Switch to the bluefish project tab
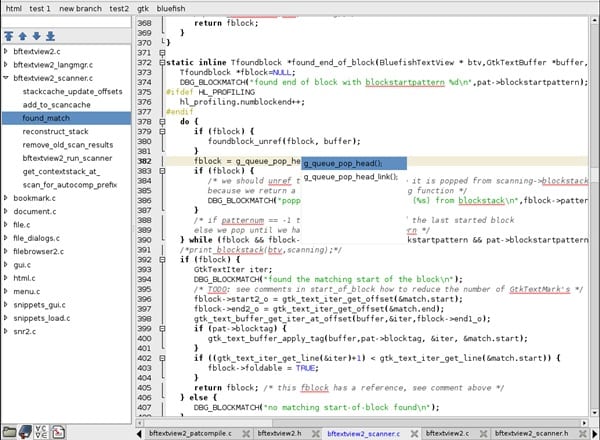The height and width of the screenshot is (440, 600). (171, 8)
